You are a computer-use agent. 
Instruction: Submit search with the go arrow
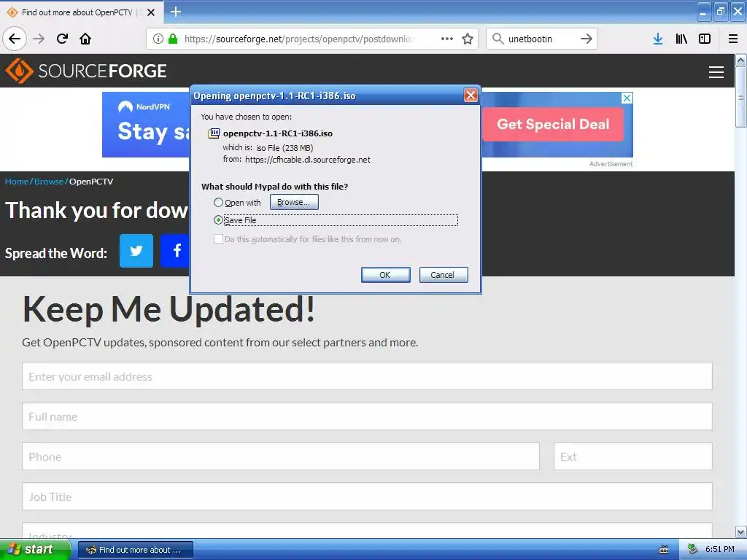click(587, 39)
